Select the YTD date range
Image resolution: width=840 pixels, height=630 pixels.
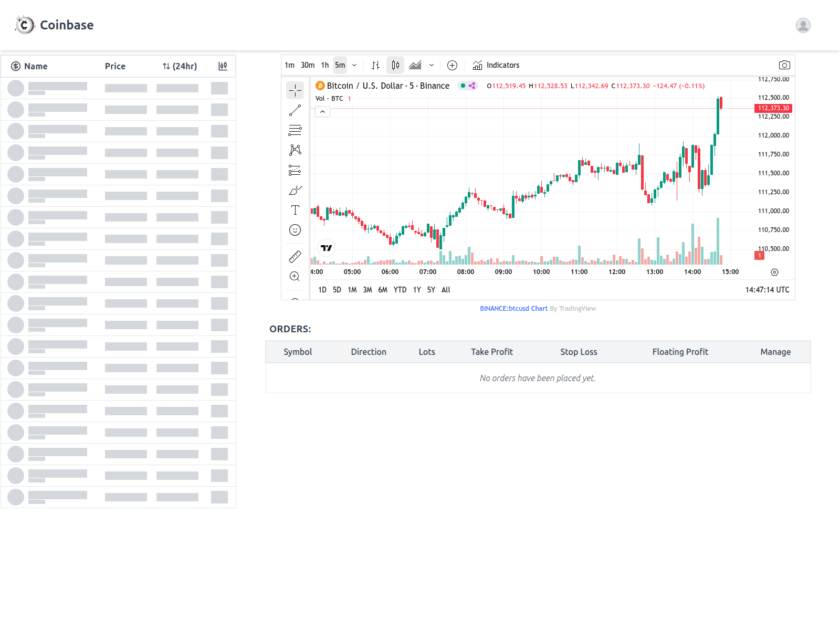pos(400,290)
